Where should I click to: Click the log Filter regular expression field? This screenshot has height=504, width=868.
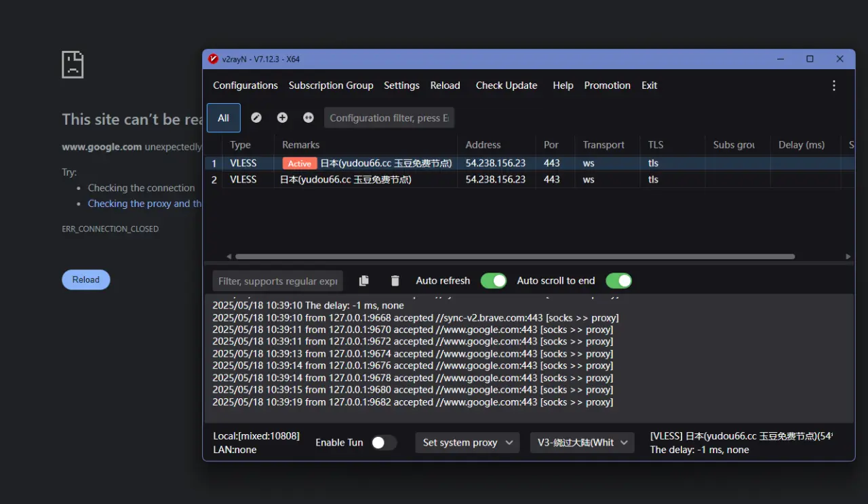[277, 281]
